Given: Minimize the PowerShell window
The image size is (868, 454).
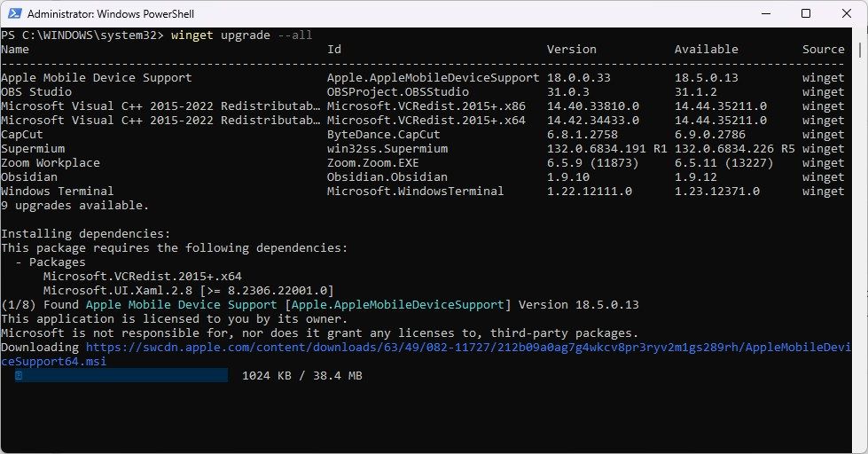Looking at the screenshot, I should tap(763, 14).
